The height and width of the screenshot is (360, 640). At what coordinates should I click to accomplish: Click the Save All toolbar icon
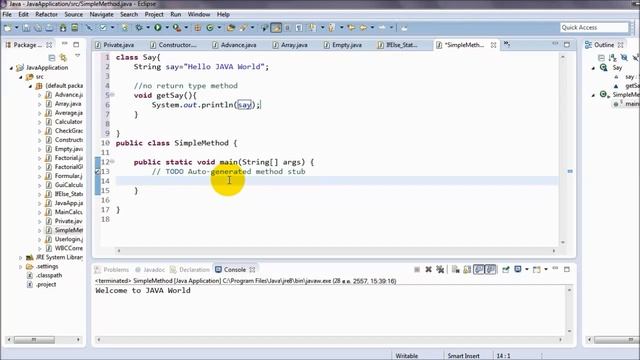tap(38, 28)
